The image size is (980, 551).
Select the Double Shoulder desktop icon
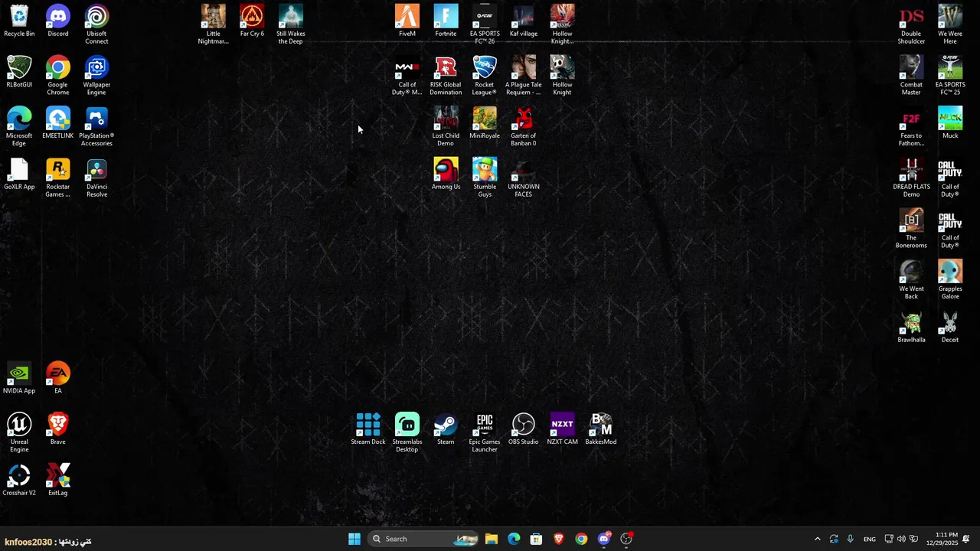(911, 24)
